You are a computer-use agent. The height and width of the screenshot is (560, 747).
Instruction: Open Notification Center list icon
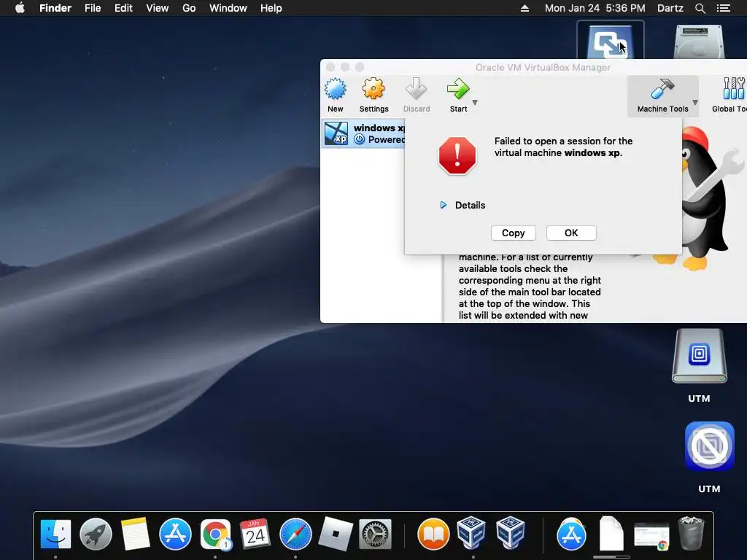click(723, 8)
